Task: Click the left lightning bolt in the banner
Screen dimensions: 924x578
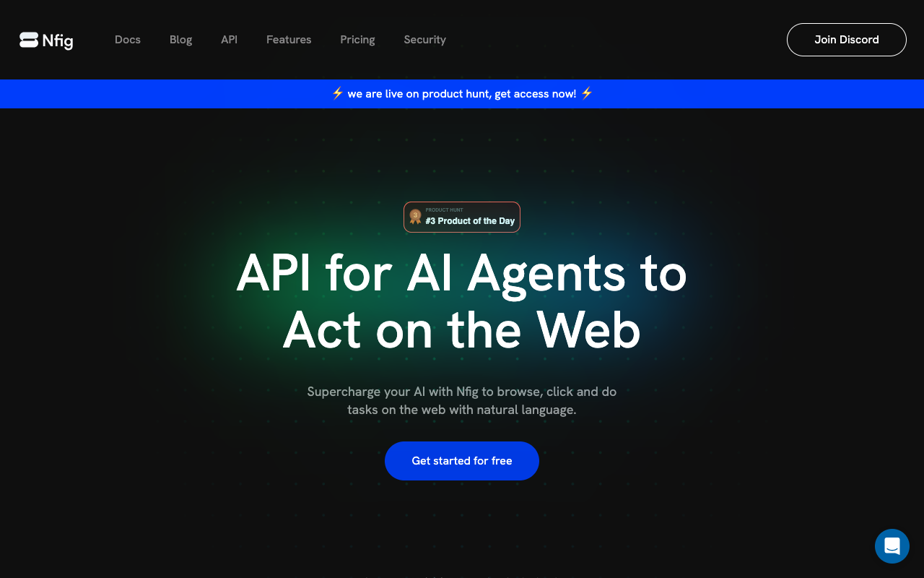Action: coord(337,93)
